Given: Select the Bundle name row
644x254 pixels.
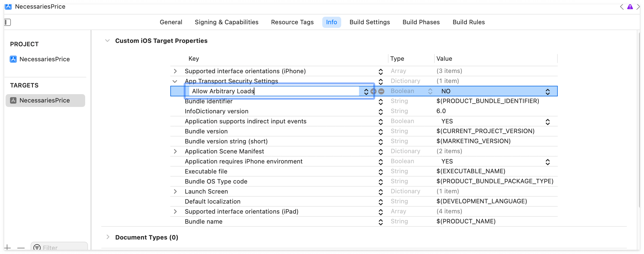Looking at the screenshot, I should click(364, 221).
